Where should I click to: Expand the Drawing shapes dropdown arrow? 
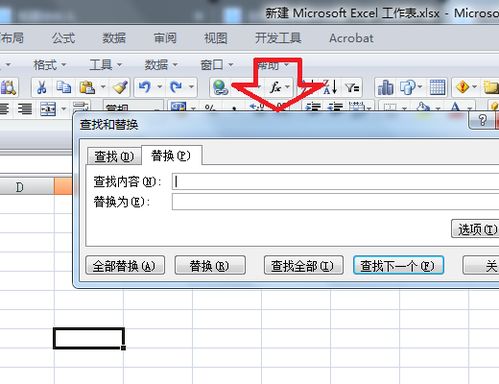(420, 87)
